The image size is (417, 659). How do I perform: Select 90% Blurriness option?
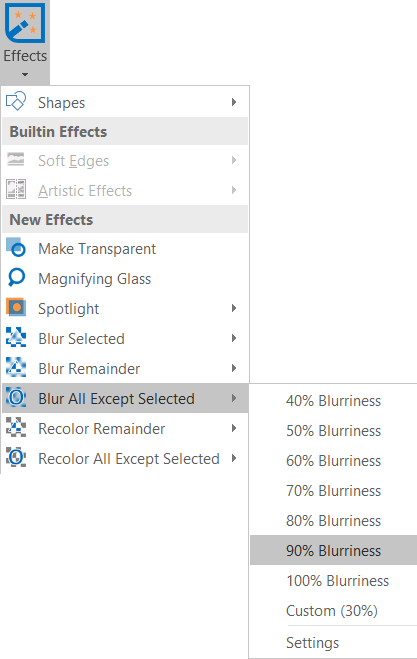click(x=333, y=550)
